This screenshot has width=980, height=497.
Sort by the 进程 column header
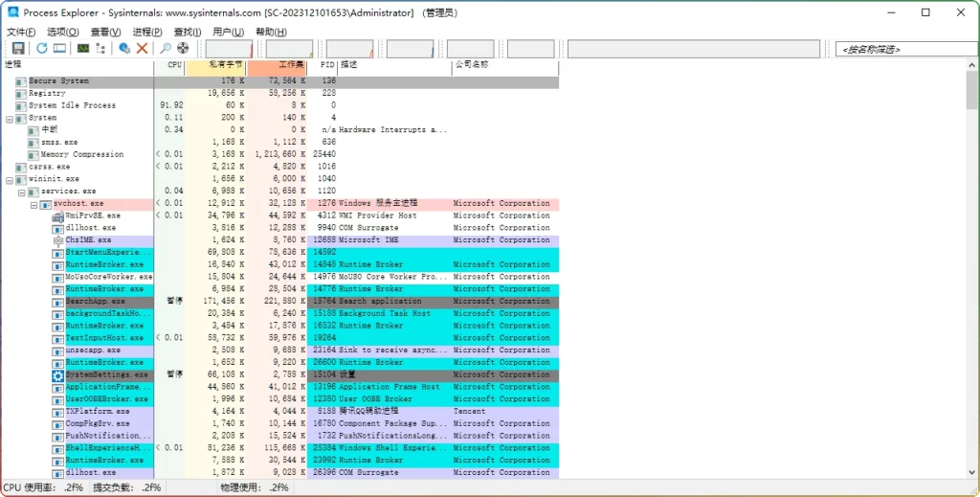(x=78, y=65)
